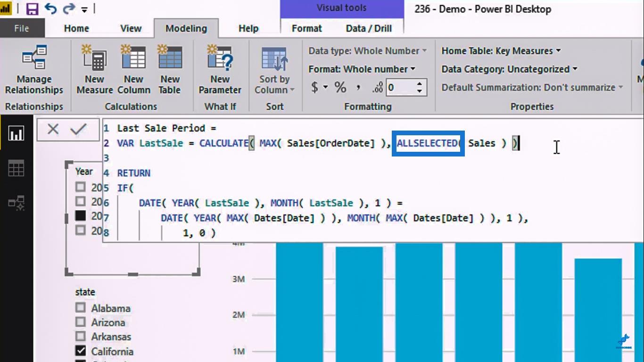Screen dimensions: 644x362
Task: Redo the last action
Action: tap(69, 8)
